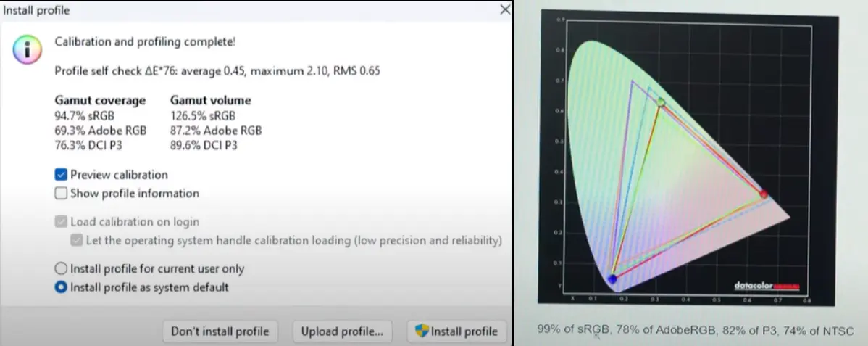
Task: Click the Gamut volume heading
Action: click(x=210, y=100)
